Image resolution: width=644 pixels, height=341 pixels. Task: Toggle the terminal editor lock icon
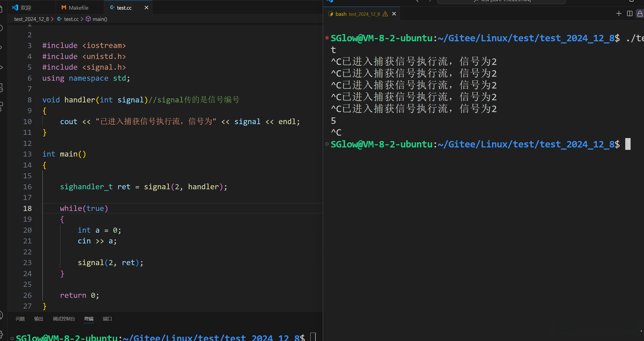click(640, 14)
